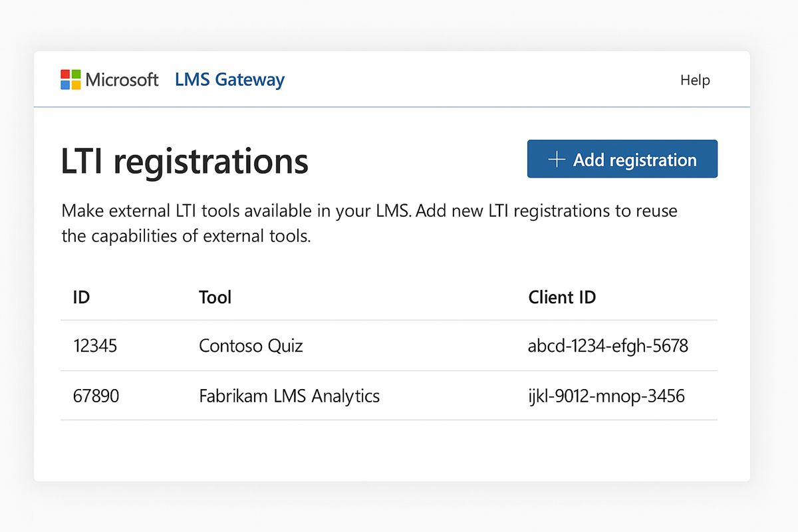Select client ID ijkl-9012-mnop-3456
798x532 pixels.
606,397
